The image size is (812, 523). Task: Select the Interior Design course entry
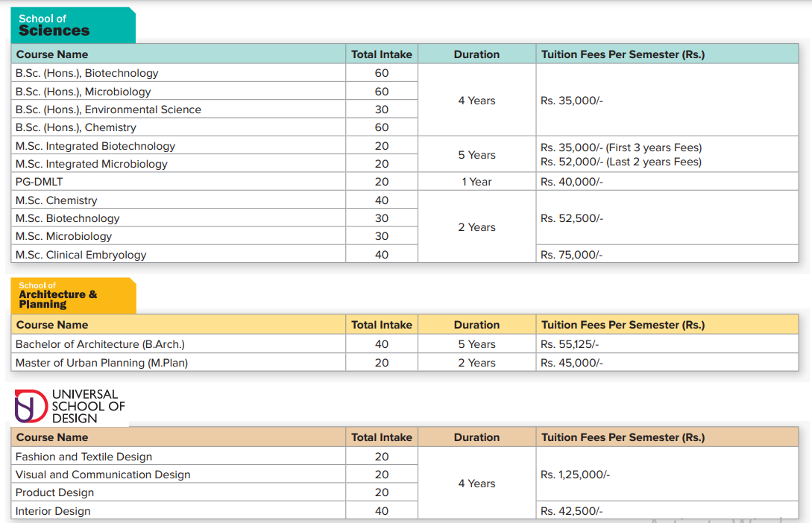pyautogui.click(x=54, y=511)
